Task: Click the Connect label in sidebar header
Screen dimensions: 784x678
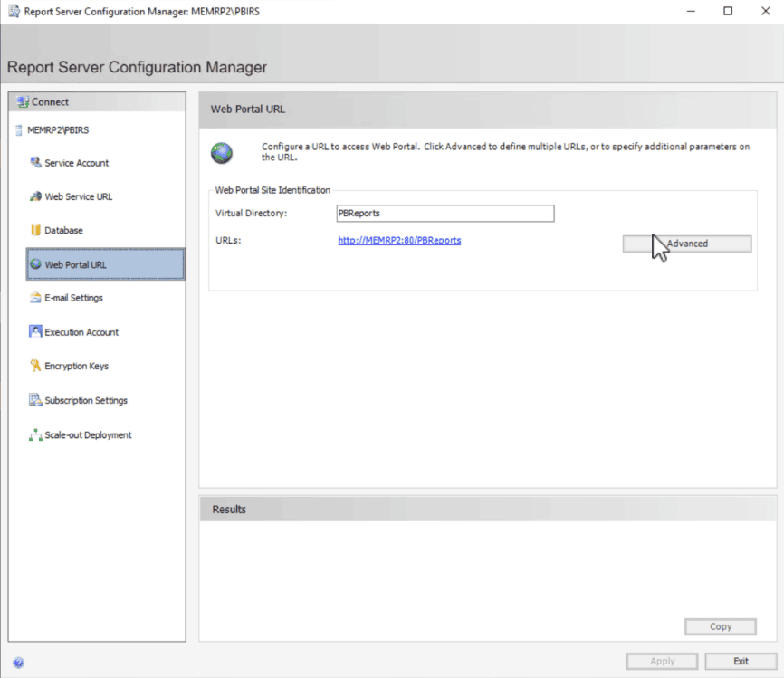Action: click(50, 102)
